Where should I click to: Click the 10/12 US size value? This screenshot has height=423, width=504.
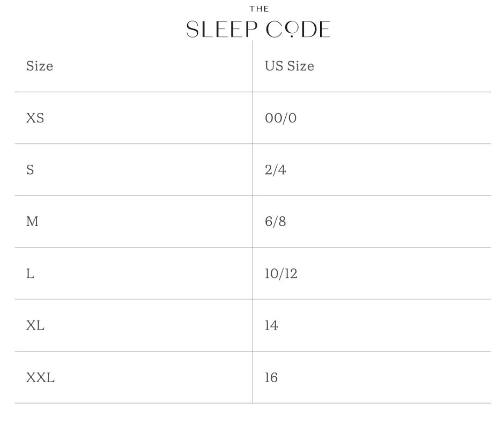pyautogui.click(x=281, y=274)
